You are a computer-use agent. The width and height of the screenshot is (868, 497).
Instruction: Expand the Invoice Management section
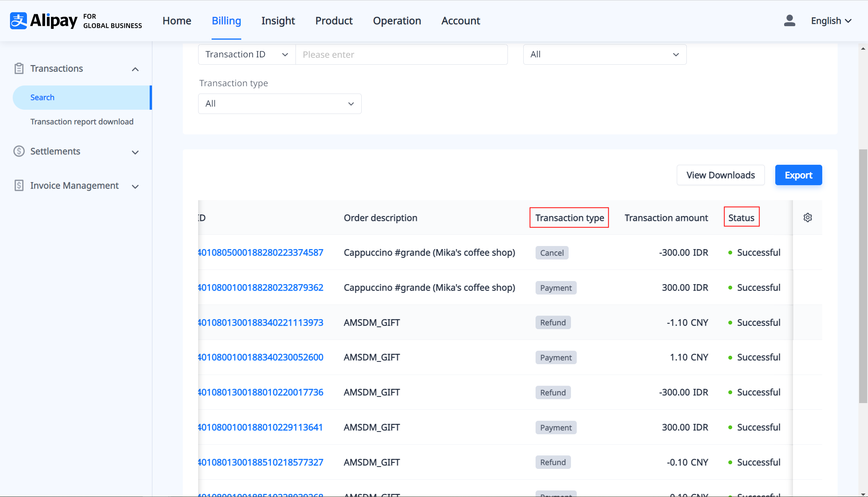(x=135, y=186)
